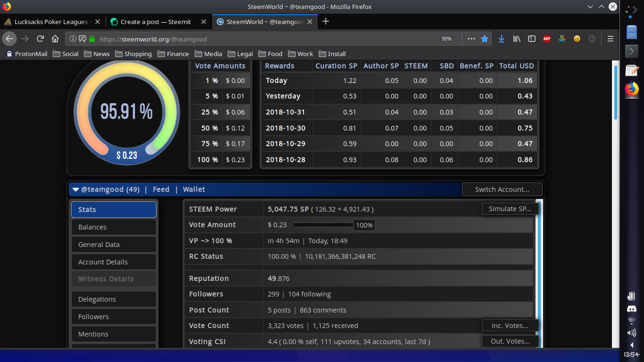Open the page actions three-dot menu
Viewport: 644px width, 362px height.
tap(471, 39)
